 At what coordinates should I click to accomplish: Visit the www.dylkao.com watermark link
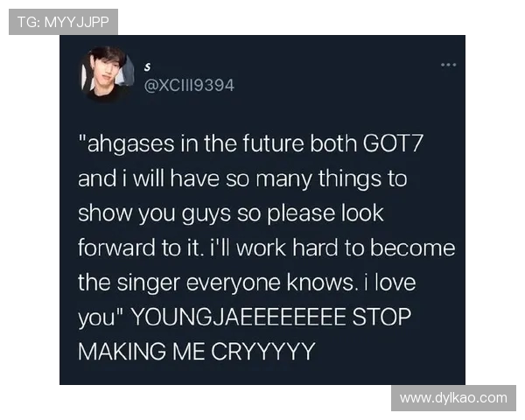click(453, 398)
